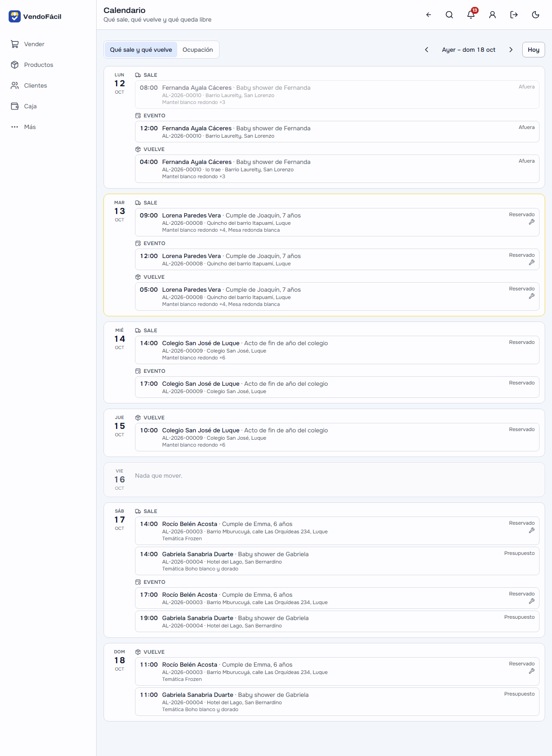Click the logout icon in header

click(x=514, y=15)
